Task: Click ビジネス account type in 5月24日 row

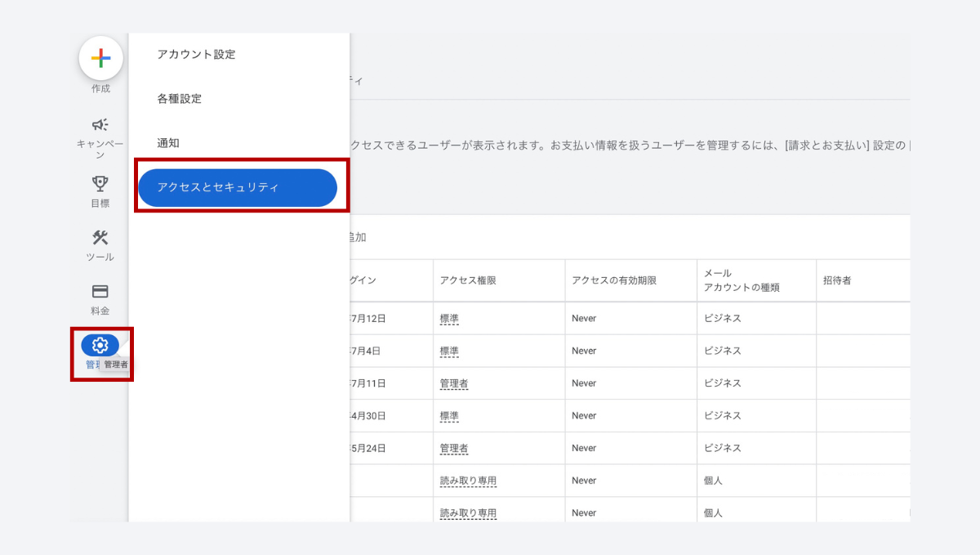Action: pos(723,449)
